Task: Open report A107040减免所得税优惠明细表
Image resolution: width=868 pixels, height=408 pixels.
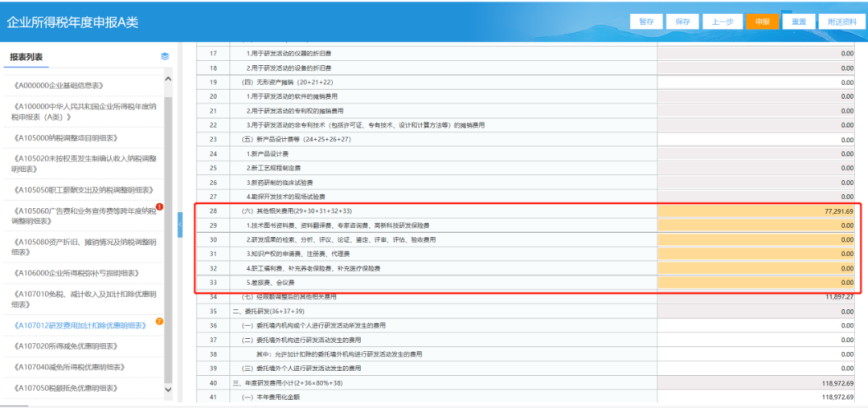Action: [68, 367]
